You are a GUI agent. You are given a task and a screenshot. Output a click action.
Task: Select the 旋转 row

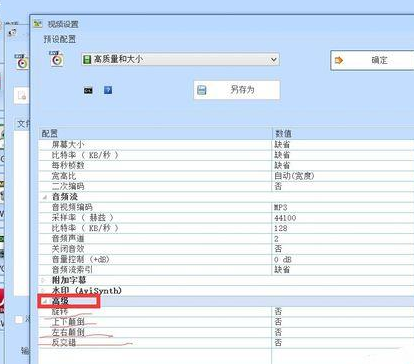226,312
